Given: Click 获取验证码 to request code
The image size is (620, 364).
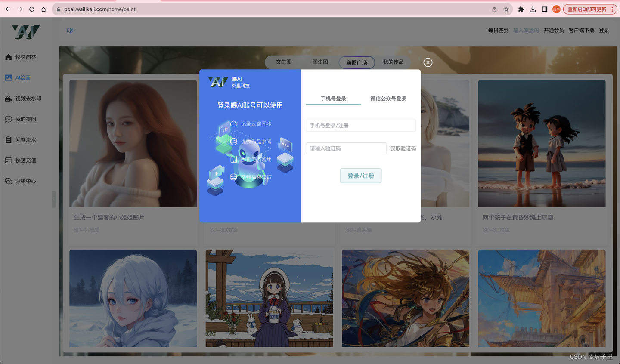Looking at the screenshot, I should coord(403,148).
